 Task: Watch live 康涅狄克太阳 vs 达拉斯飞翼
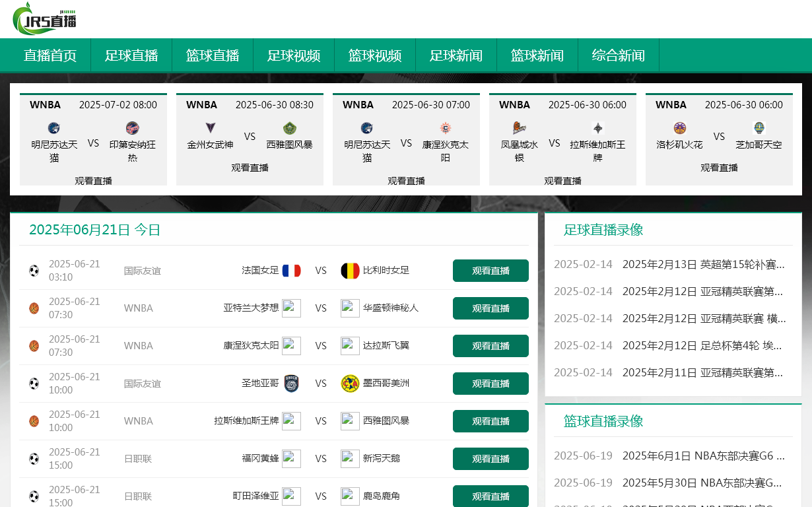click(x=491, y=346)
